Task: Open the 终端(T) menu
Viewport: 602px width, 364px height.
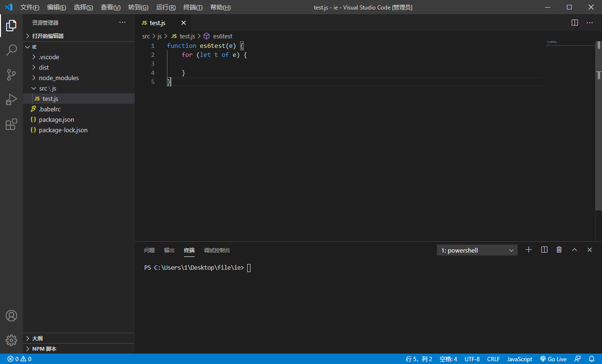Action: click(x=193, y=8)
